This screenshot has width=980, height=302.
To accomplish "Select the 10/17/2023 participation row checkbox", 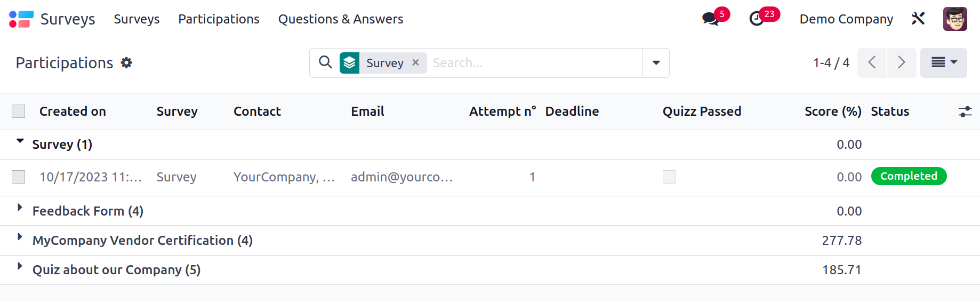I will pyautogui.click(x=19, y=177).
